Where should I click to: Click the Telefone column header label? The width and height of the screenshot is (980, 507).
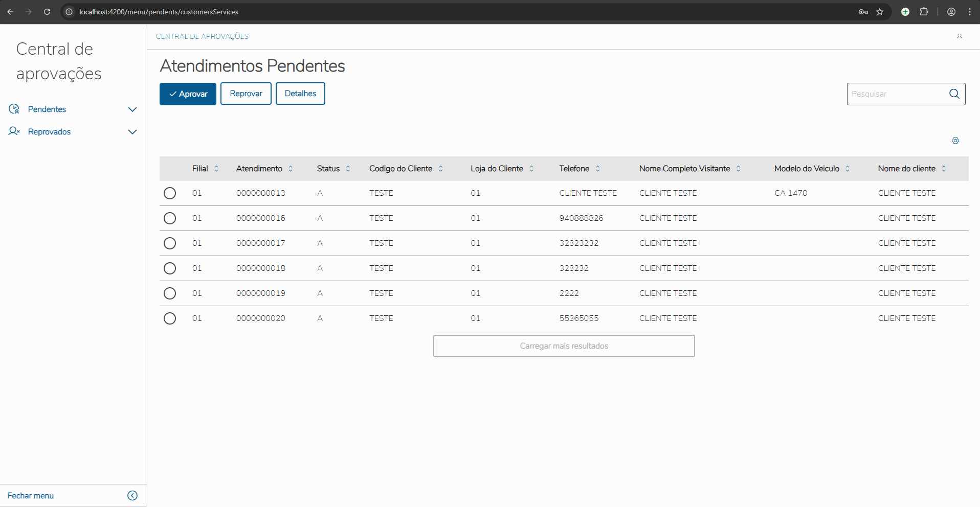click(x=574, y=169)
